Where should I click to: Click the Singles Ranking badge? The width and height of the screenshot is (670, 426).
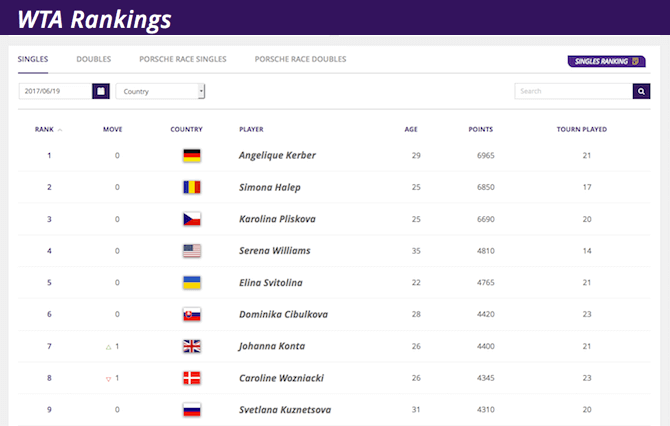coord(606,61)
